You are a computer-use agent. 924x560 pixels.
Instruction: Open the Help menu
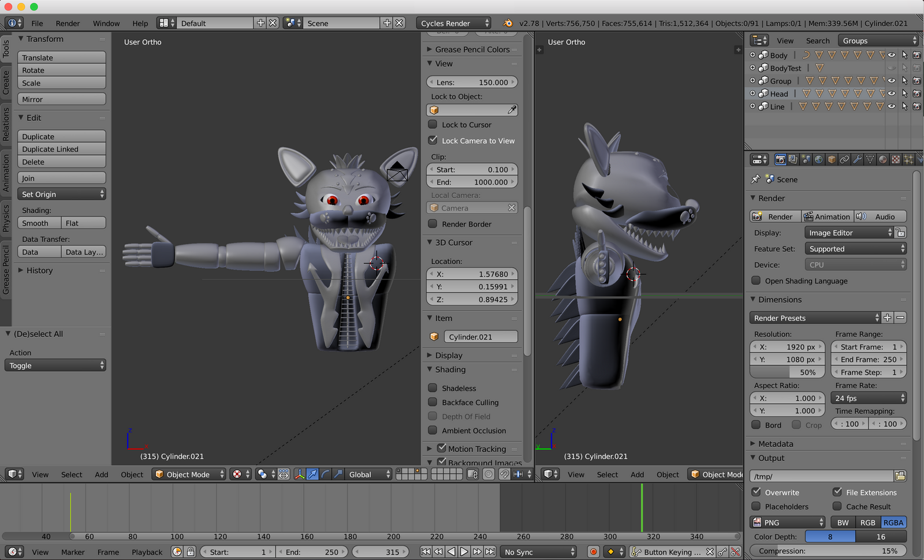[x=140, y=23]
